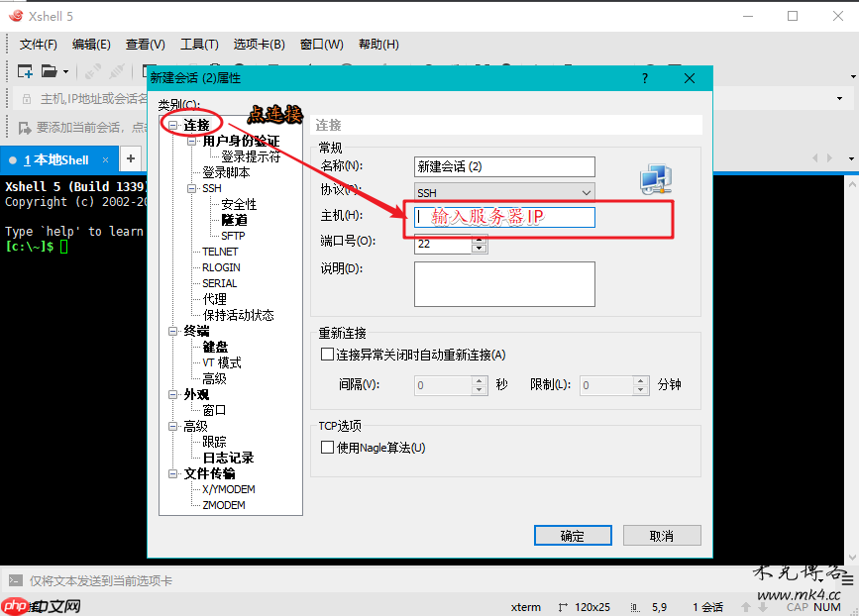Click the help question mark in the dialog titlebar
The height and width of the screenshot is (616, 859).
644,77
